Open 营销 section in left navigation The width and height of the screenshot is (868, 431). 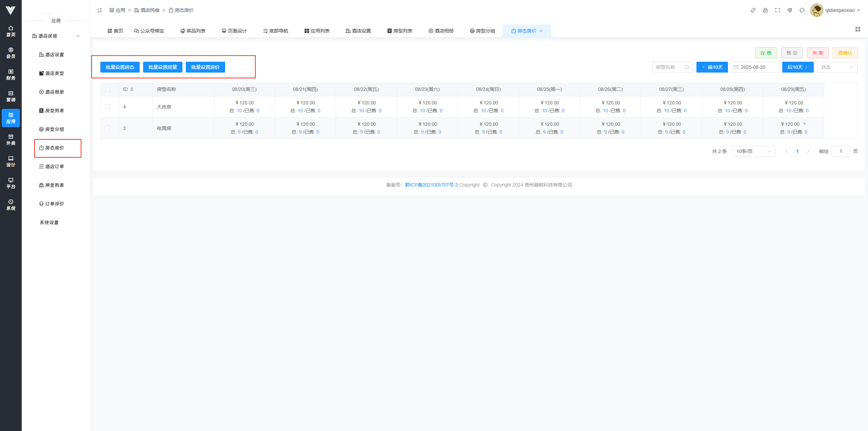(x=11, y=96)
